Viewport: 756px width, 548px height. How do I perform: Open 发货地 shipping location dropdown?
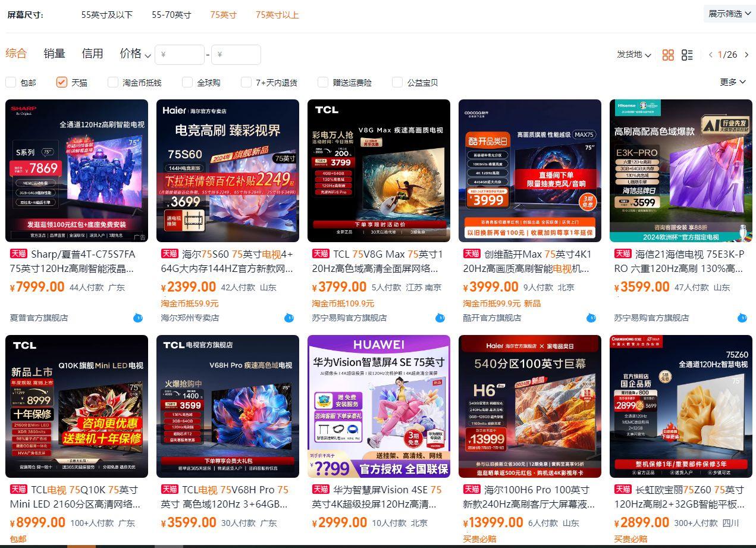[634, 54]
